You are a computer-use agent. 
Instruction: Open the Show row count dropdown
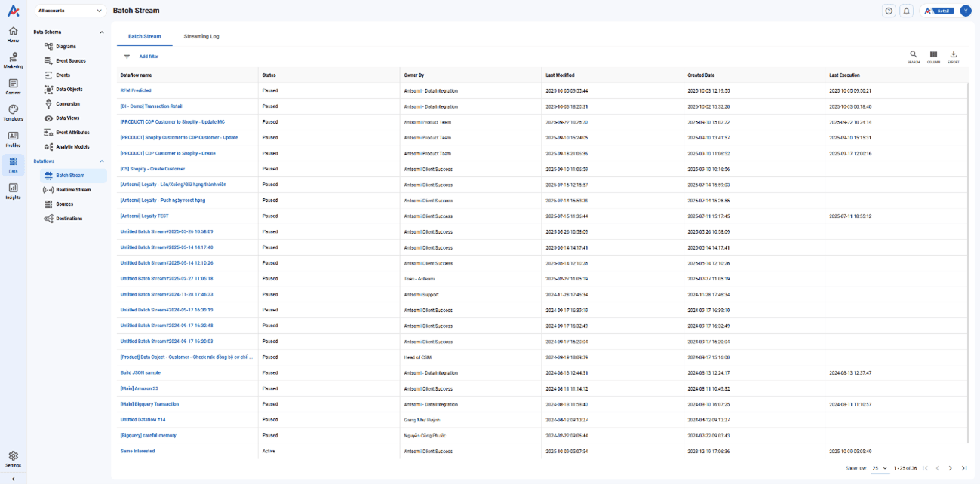click(x=880, y=468)
